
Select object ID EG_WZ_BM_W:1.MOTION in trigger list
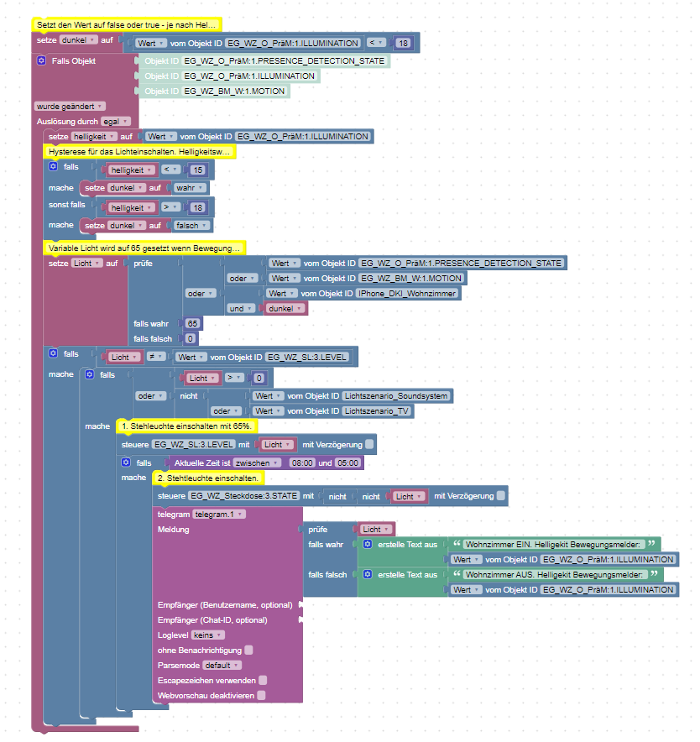pyautogui.click(x=234, y=91)
